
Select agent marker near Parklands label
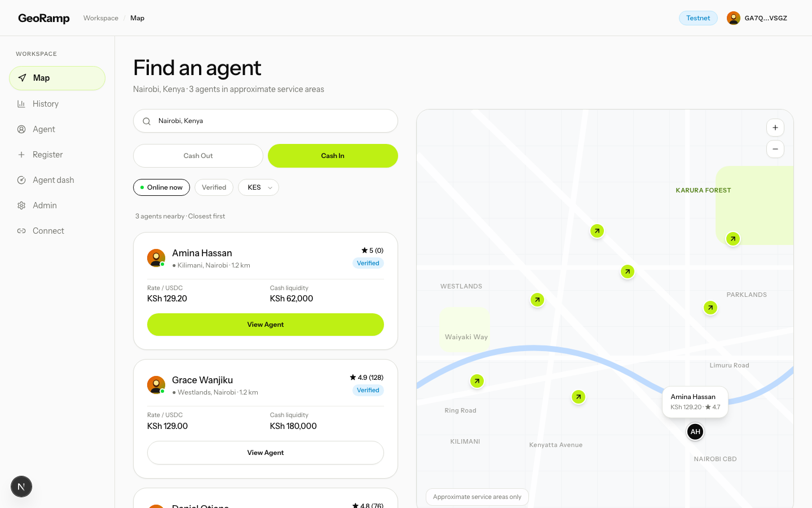tap(710, 308)
